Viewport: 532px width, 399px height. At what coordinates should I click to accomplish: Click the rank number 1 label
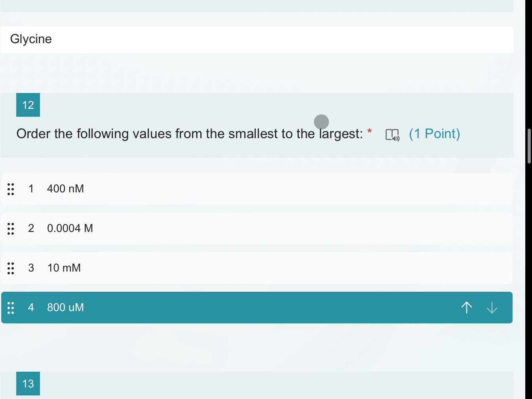(31, 189)
